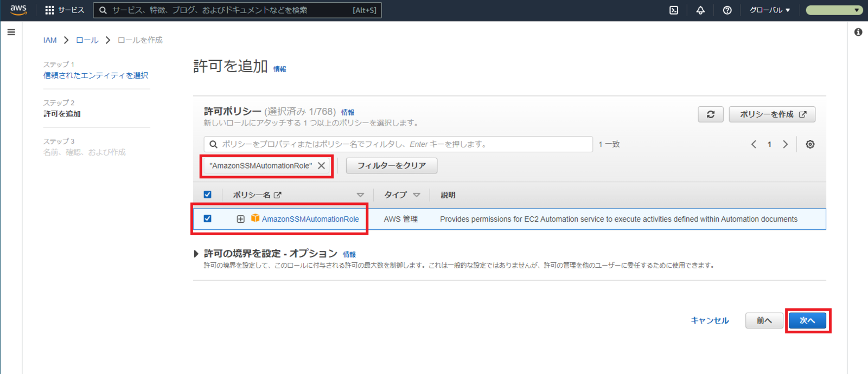Go to the ロール breadcrumb link
The width and height of the screenshot is (868, 374).
coord(87,40)
